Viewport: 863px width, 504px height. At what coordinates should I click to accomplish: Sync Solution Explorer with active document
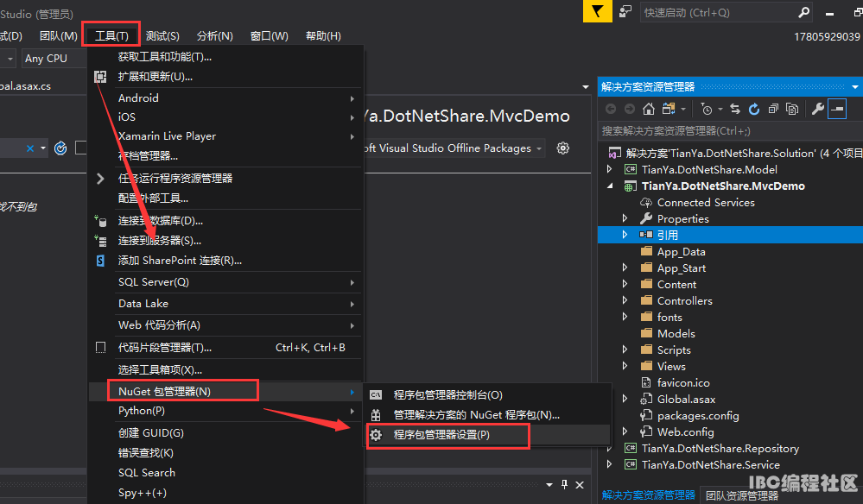[735, 109]
